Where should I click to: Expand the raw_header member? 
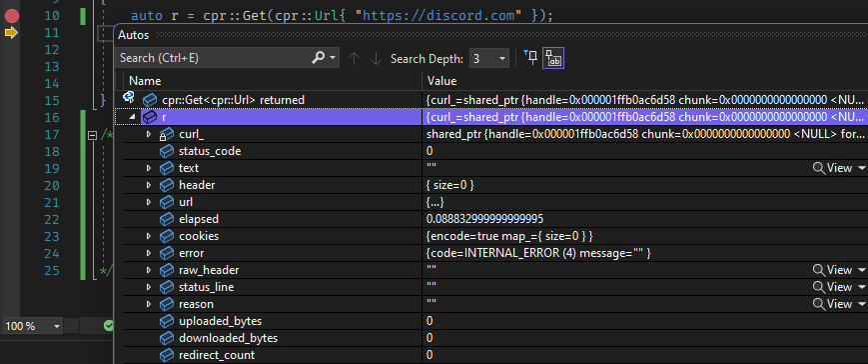(x=149, y=270)
